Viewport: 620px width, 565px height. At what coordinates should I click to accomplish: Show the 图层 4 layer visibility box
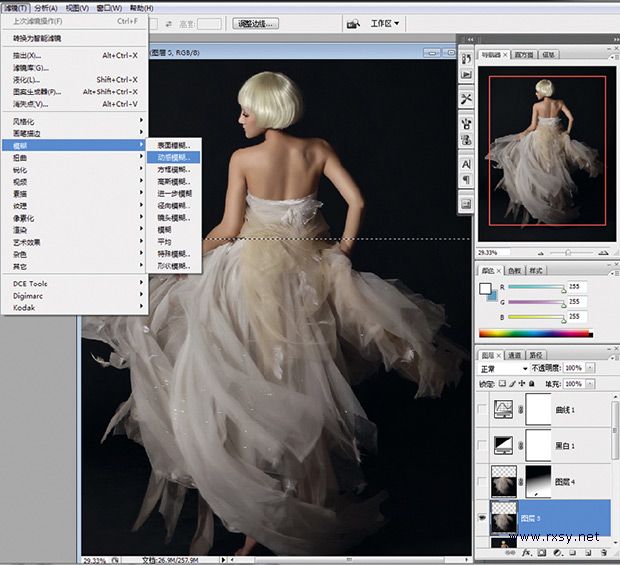click(482, 481)
